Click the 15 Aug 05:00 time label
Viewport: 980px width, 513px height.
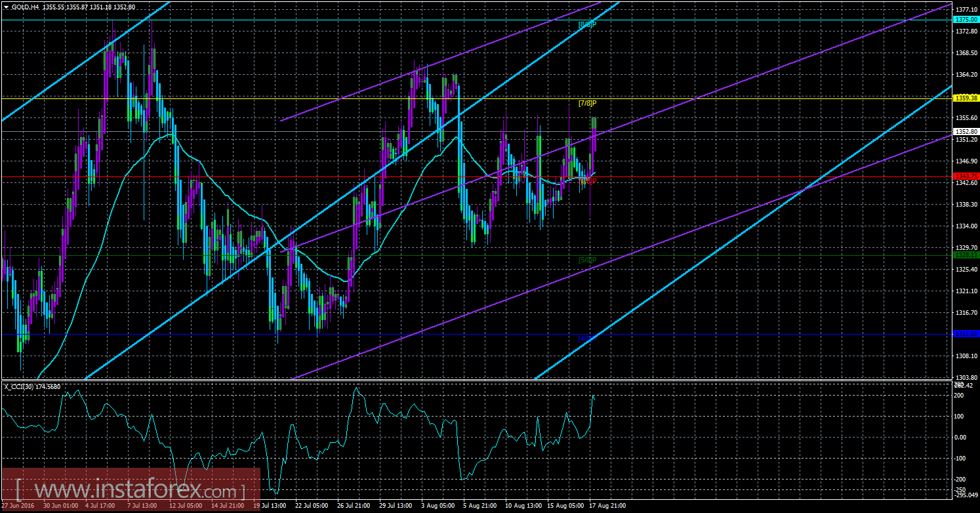564,506
